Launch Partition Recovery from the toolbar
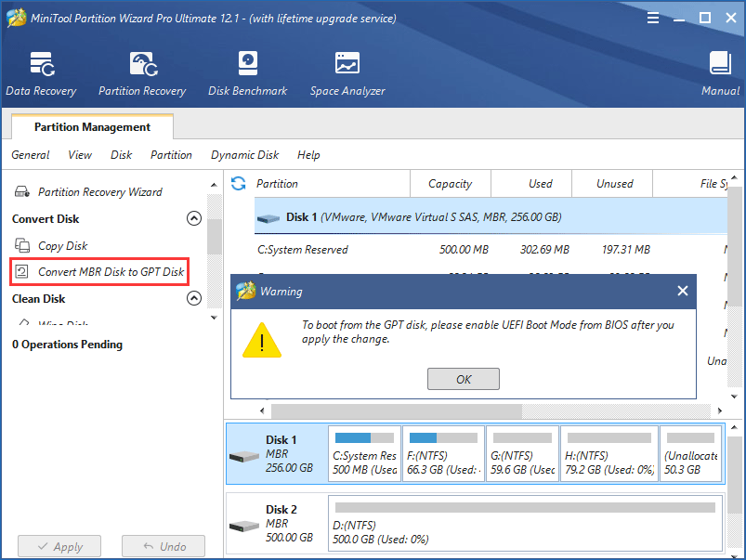The image size is (746, 560). 142,73
